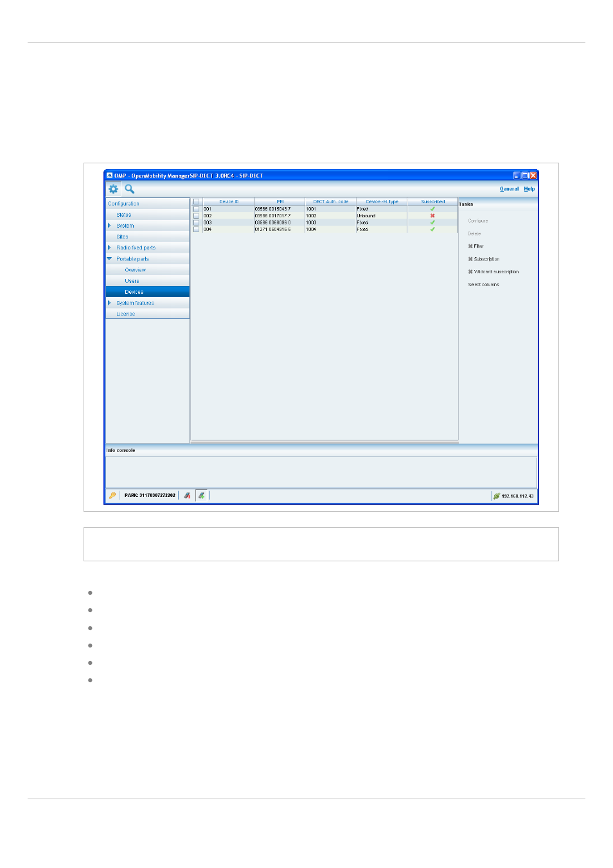Sort by DECT Auth. code column header
The height and width of the screenshot is (868, 613).
(331, 202)
